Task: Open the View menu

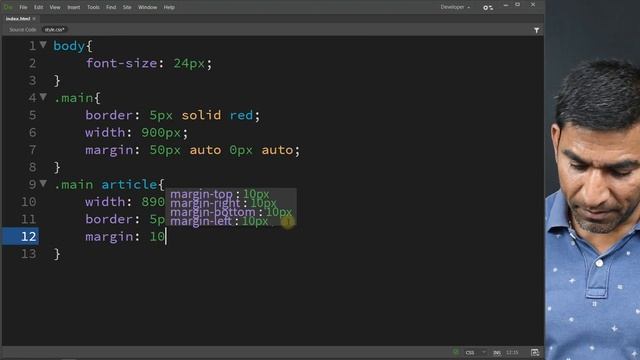Action: click(x=55, y=7)
